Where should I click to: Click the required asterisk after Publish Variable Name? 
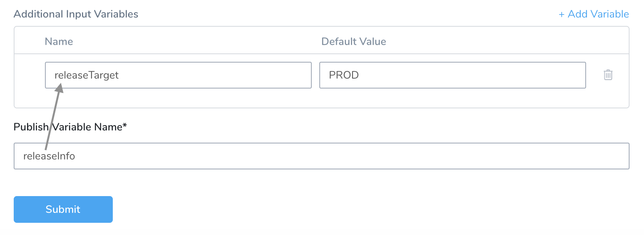coord(125,125)
